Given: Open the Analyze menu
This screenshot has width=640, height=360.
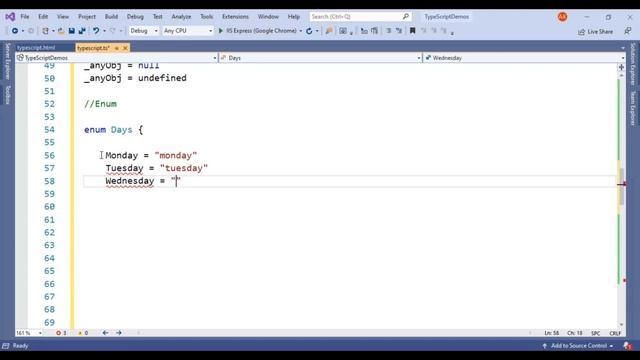Looking at the screenshot, I should pyautogui.click(x=181, y=17).
